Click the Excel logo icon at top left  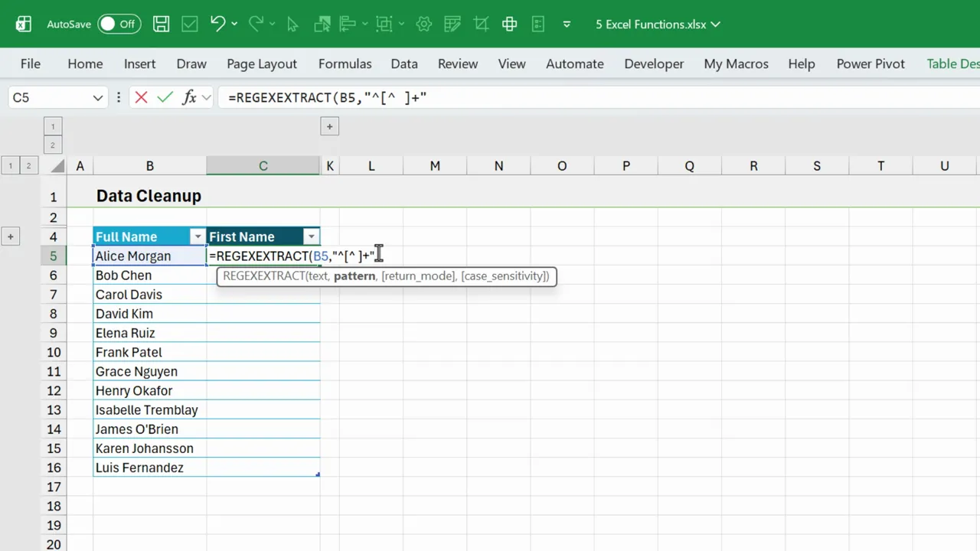(x=23, y=24)
